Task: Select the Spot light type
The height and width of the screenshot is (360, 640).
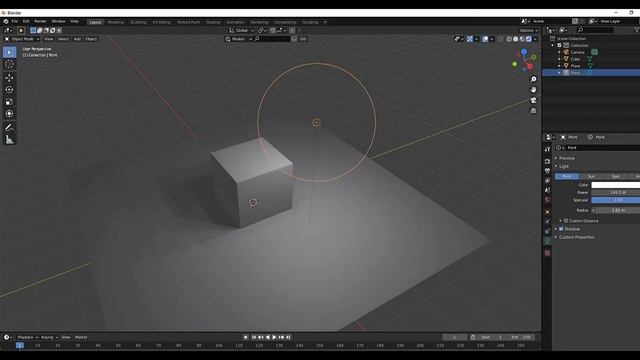Action: 616,176
